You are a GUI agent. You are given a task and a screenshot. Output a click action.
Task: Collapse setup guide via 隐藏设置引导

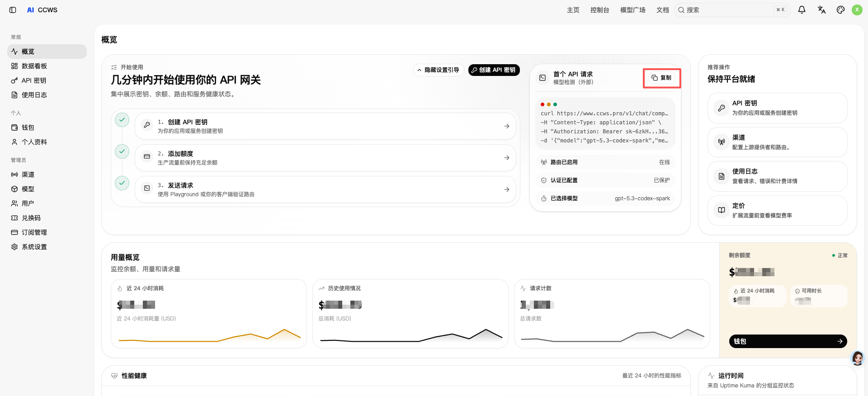(x=438, y=70)
